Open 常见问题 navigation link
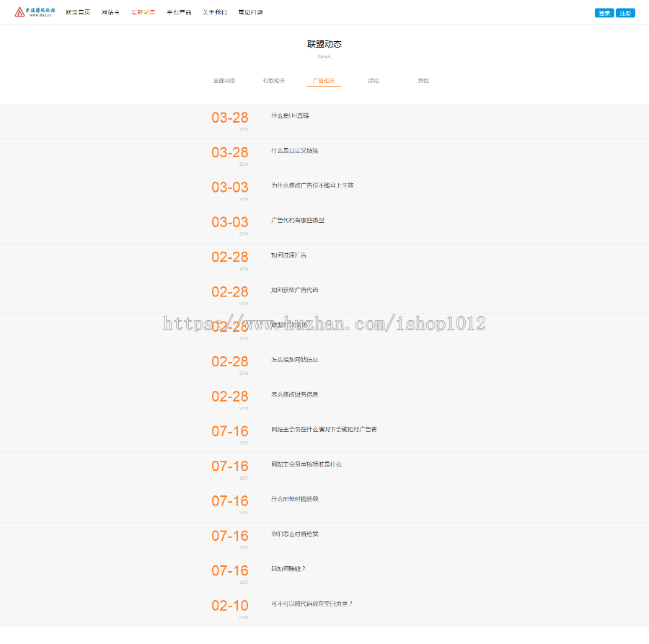649x644 pixels. (x=250, y=12)
